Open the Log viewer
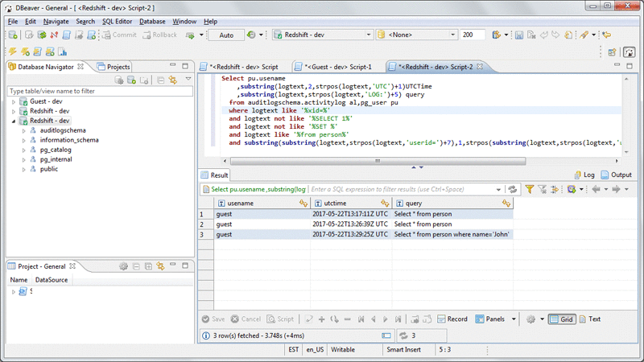 point(584,175)
